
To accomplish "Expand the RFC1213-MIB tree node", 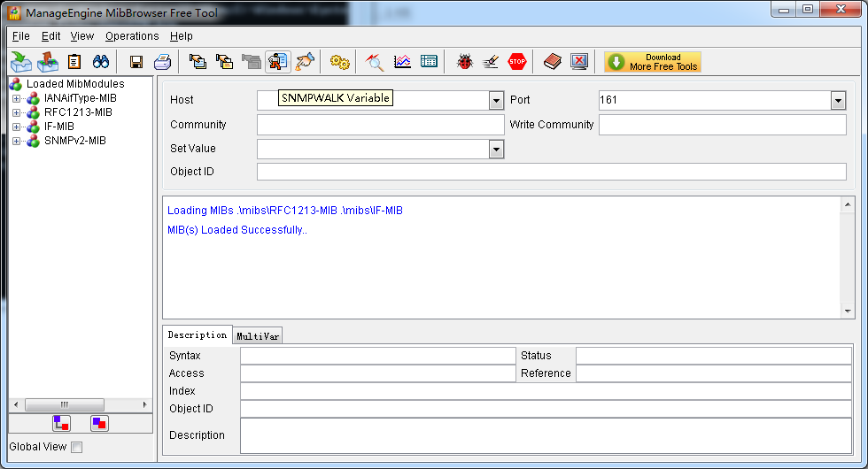I will [16, 113].
